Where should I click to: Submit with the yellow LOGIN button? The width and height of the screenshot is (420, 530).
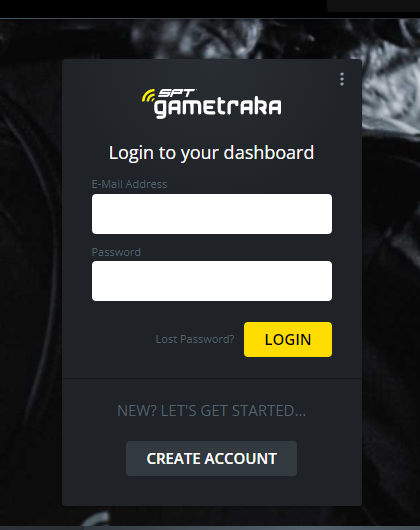point(288,339)
